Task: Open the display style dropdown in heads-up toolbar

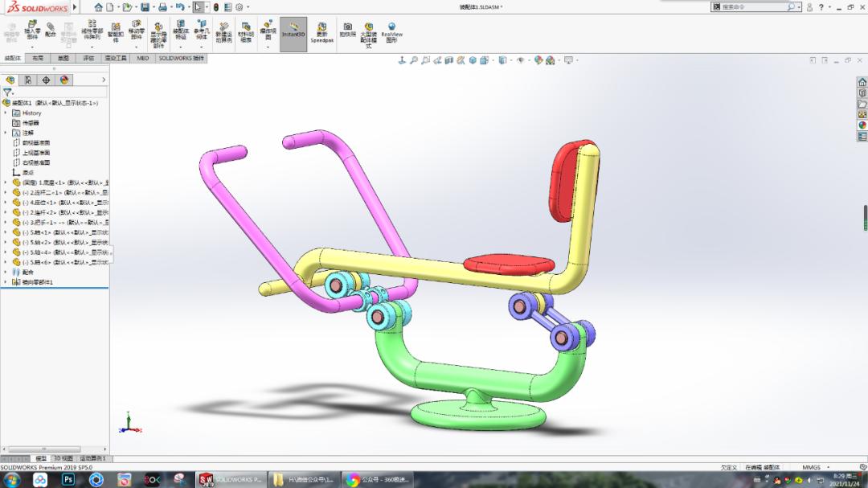Action: point(510,60)
